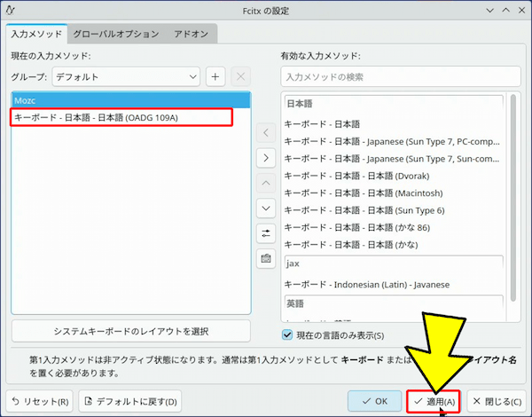Viewport: 532px width, 417px height.
Task: Click the add group plus icon
Action: [215, 76]
